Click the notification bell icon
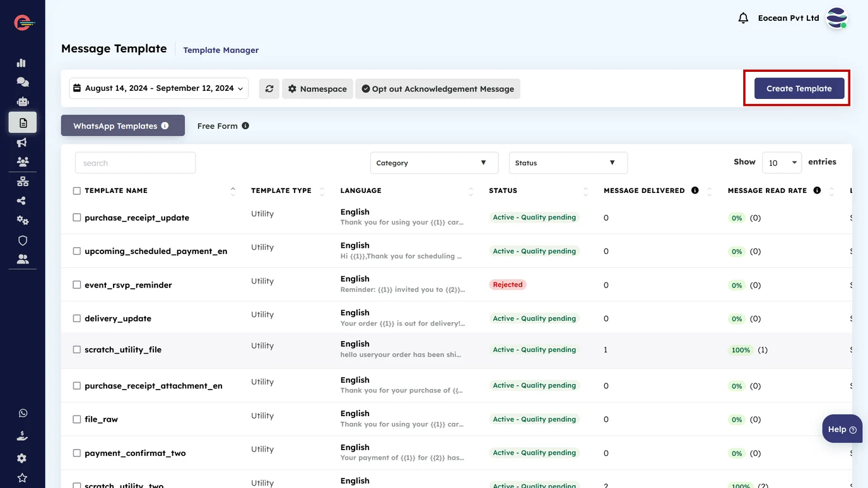Viewport: 868px width, 488px height. point(743,18)
